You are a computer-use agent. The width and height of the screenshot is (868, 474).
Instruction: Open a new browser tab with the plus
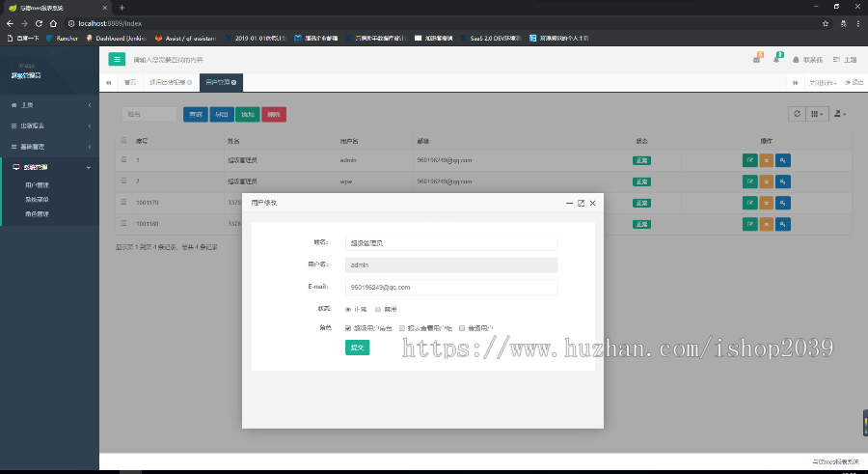122,8
